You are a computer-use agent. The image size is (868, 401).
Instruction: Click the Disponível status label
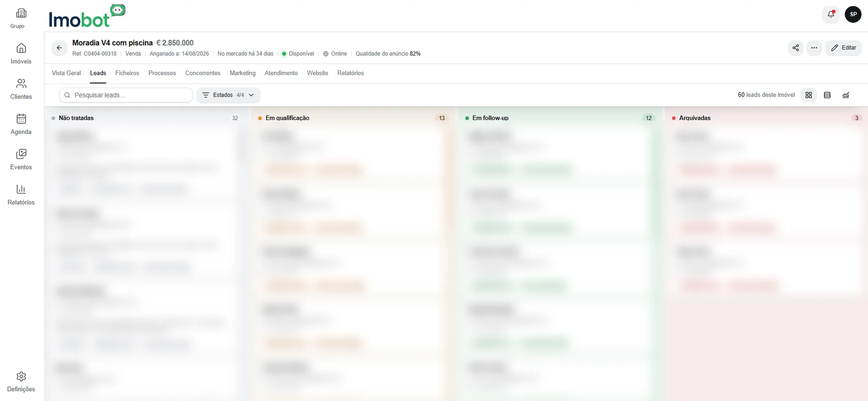click(x=298, y=54)
